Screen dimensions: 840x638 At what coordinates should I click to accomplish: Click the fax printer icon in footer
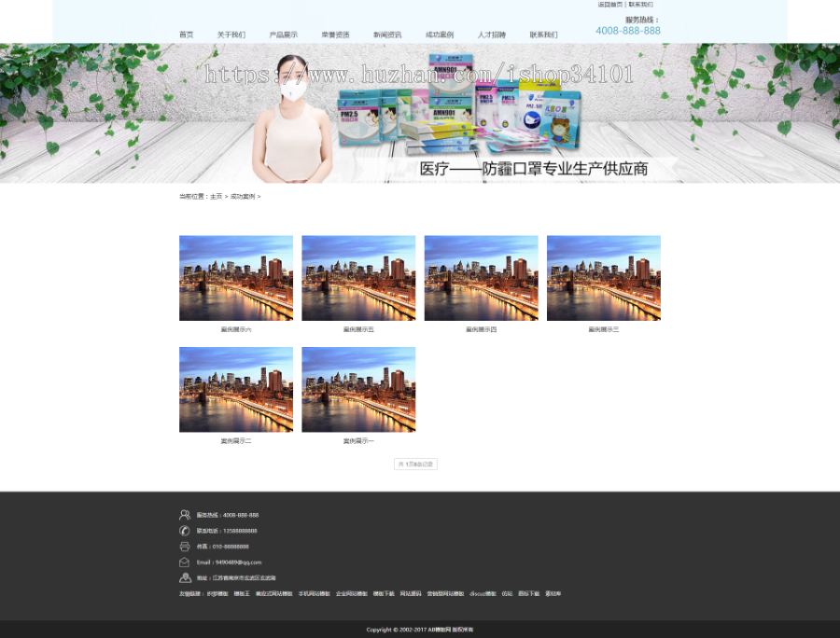[x=184, y=547]
